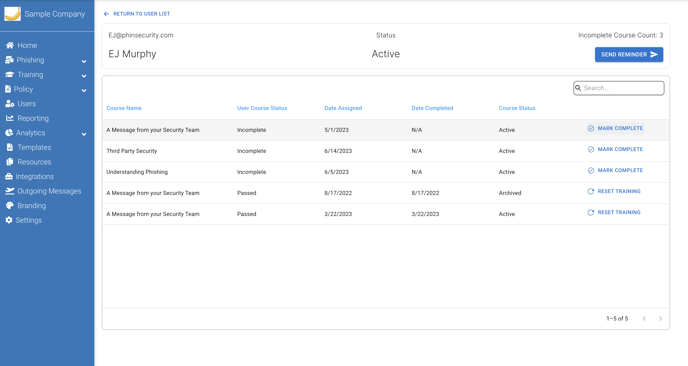688x366 pixels.
Task: Expand the Phishing menu chevron
Action: 84,61
